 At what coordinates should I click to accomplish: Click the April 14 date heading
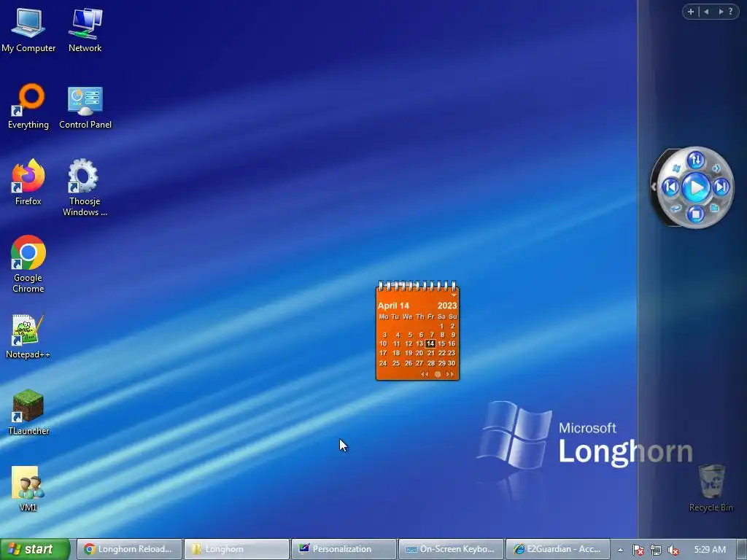[x=393, y=306]
